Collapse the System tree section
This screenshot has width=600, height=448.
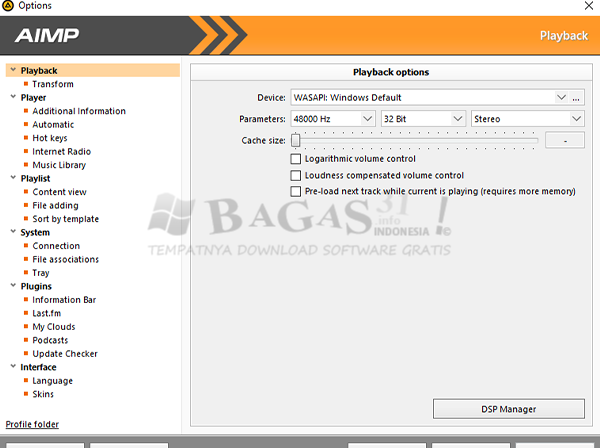(13, 232)
